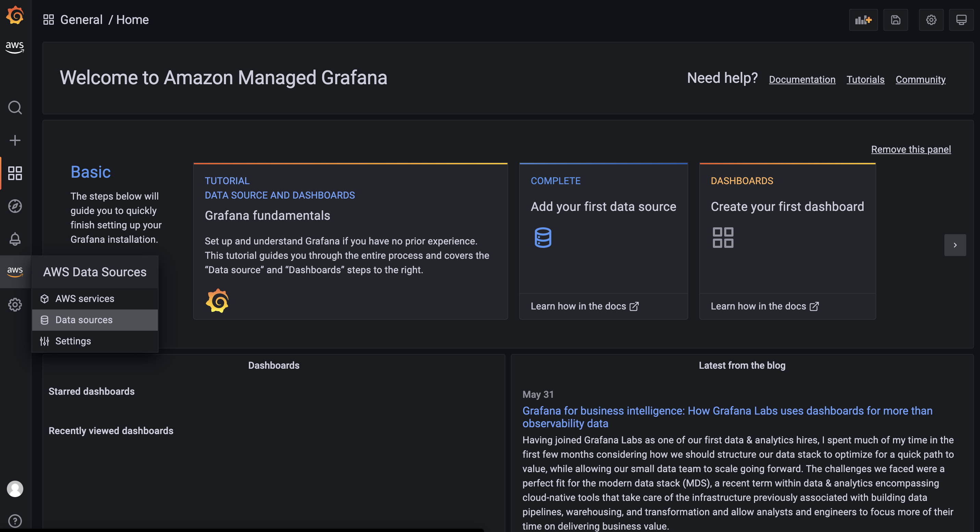The height and width of the screenshot is (532, 980).
Task: Open the Explore compass icon
Action: click(x=15, y=206)
